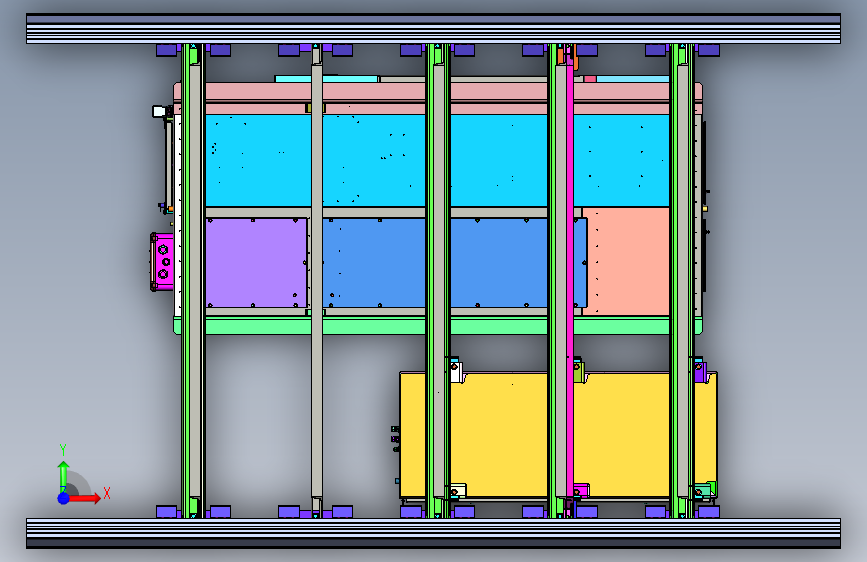Pick the pink strip above the cyan panel
Image resolution: width=867 pixels, height=562 pixels.
coord(376,92)
